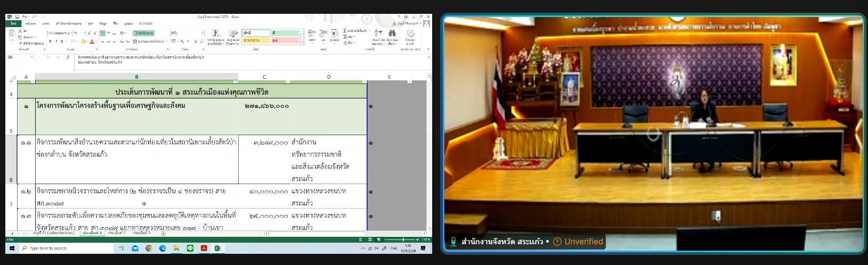Open the ACROBAT ribbon tab
Image resolution: width=868 pixels, height=265 pixels.
(x=146, y=23)
